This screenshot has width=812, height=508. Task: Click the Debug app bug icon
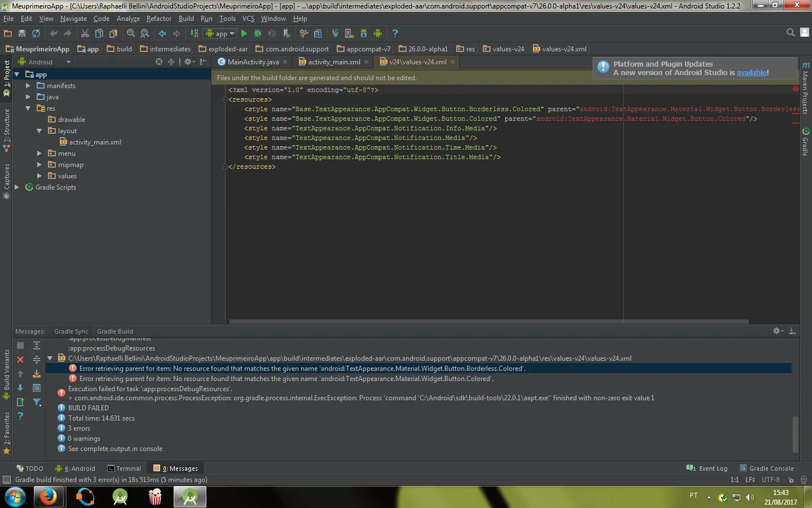click(x=258, y=34)
